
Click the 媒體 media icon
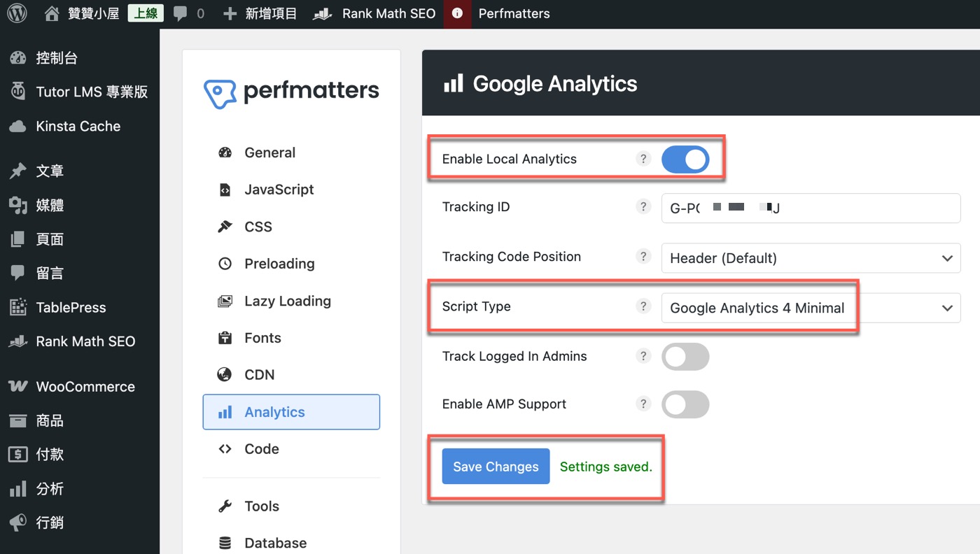tap(18, 205)
